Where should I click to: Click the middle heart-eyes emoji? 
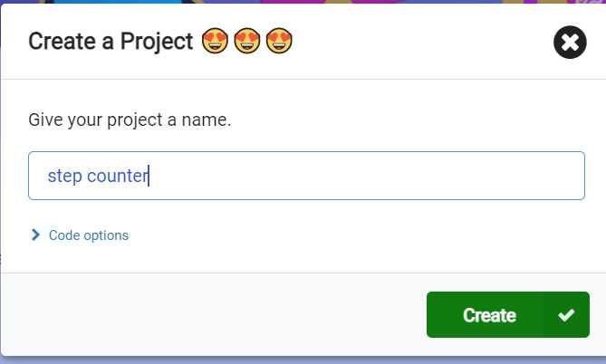246,42
